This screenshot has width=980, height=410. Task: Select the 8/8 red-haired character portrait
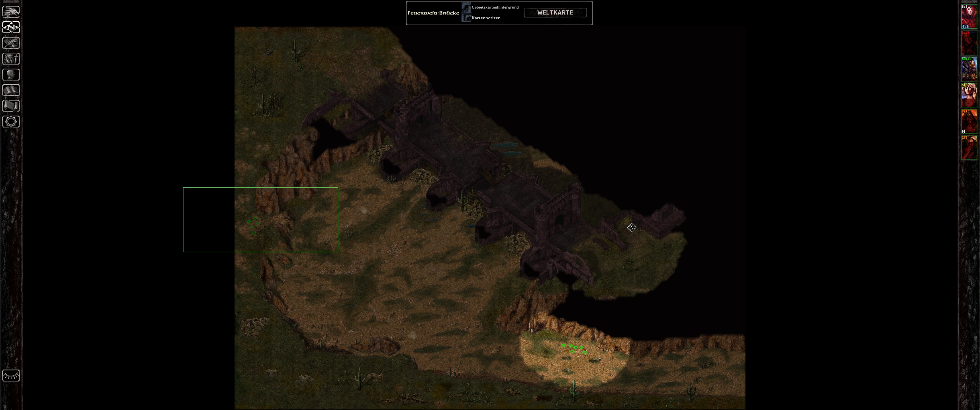click(969, 17)
